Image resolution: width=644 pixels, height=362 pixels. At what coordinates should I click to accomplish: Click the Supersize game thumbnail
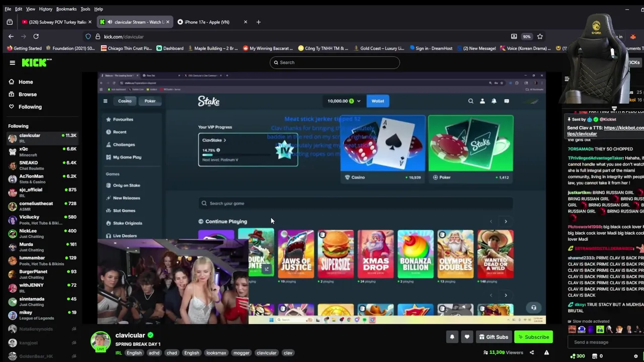(x=336, y=254)
